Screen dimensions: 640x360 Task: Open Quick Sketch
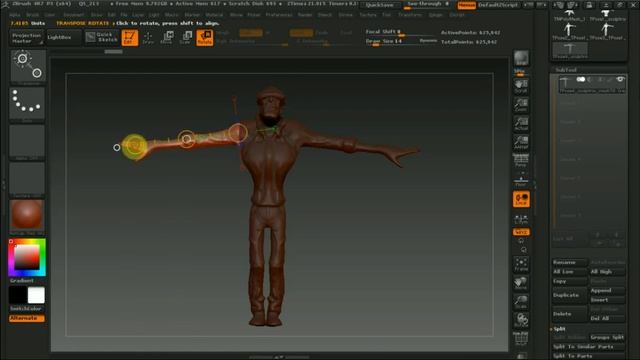tap(102, 38)
